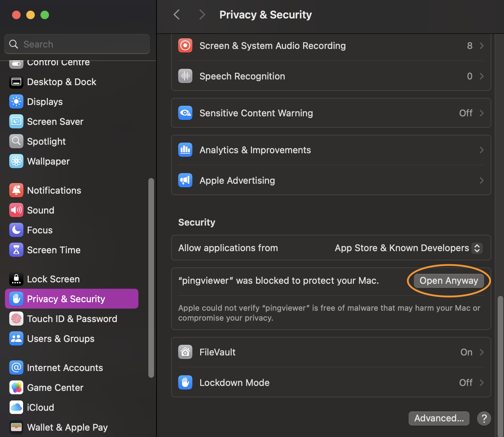Click the Screen & System Audio Recording count 8
Screen dimensions: 504x437
pos(470,46)
